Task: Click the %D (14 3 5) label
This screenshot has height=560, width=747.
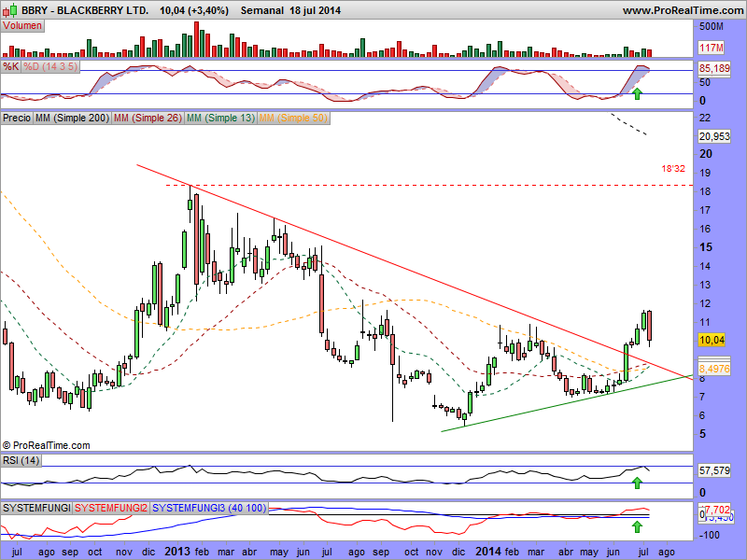Action: pyautogui.click(x=50, y=66)
